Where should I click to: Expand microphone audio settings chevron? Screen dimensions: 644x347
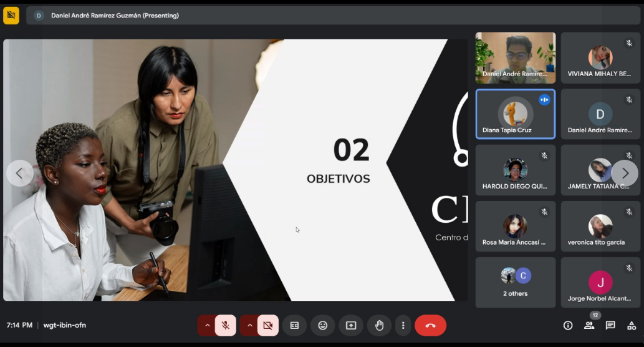pyautogui.click(x=207, y=325)
